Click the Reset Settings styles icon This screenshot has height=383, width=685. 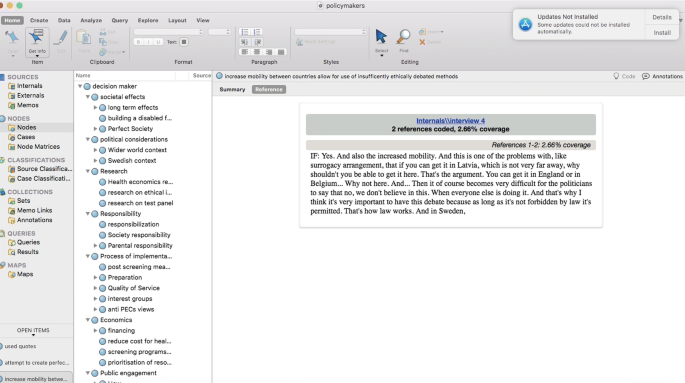point(299,42)
